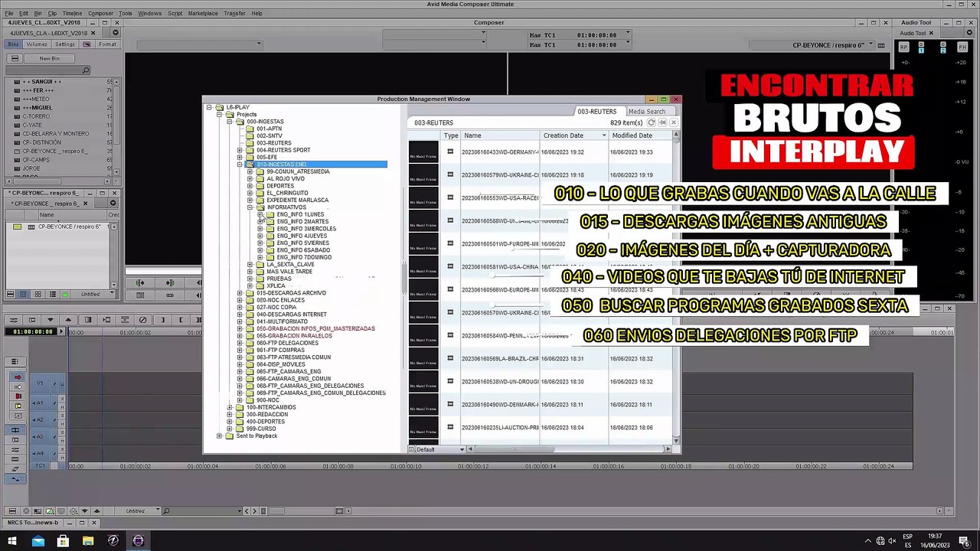This screenshot has height=551, width=980.
Task: Switch to the Settings tab
Action: coord(65,44)
